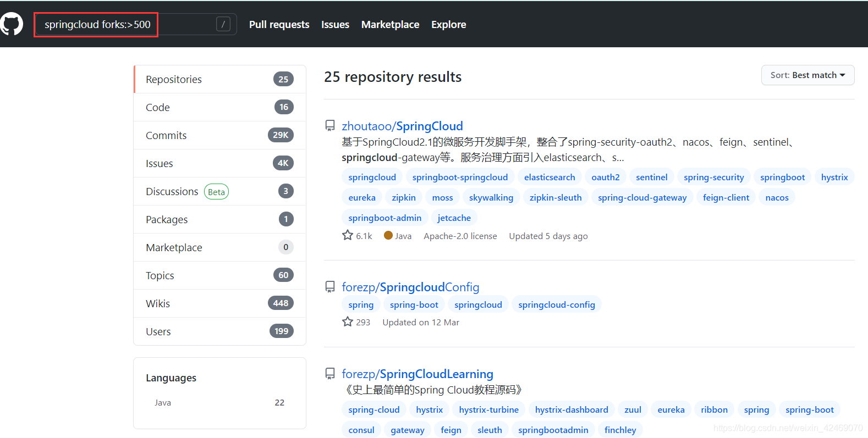
Task: Select the Code results filter
Action: [219, 107]
